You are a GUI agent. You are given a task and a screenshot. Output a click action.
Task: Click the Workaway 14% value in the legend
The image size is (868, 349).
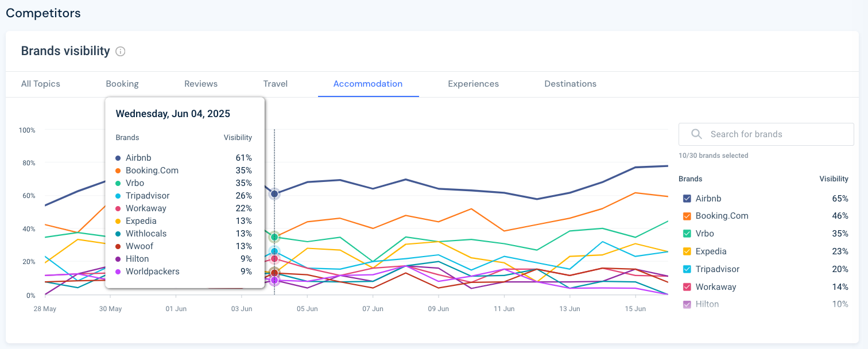840,287
